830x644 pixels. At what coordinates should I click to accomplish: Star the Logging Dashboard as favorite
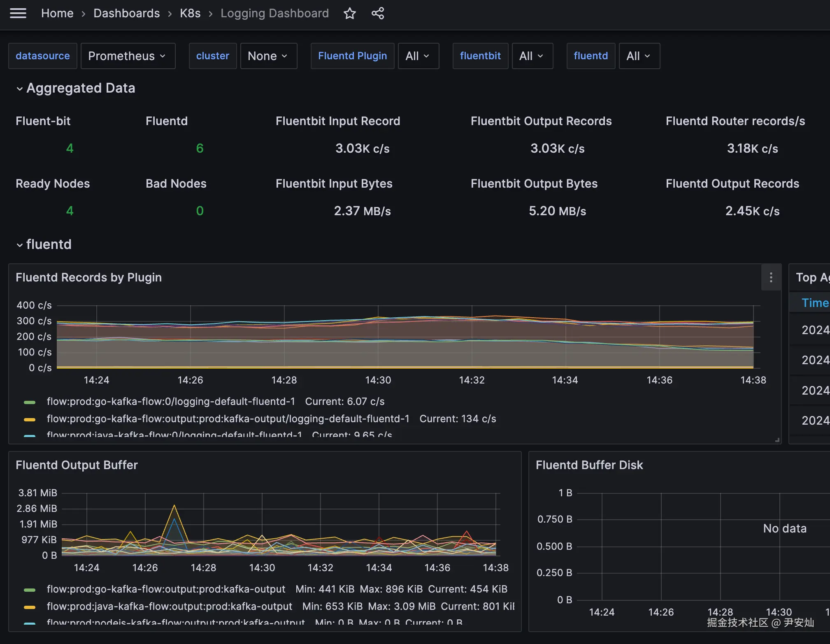pyautogui.click(x=350, y=14)
